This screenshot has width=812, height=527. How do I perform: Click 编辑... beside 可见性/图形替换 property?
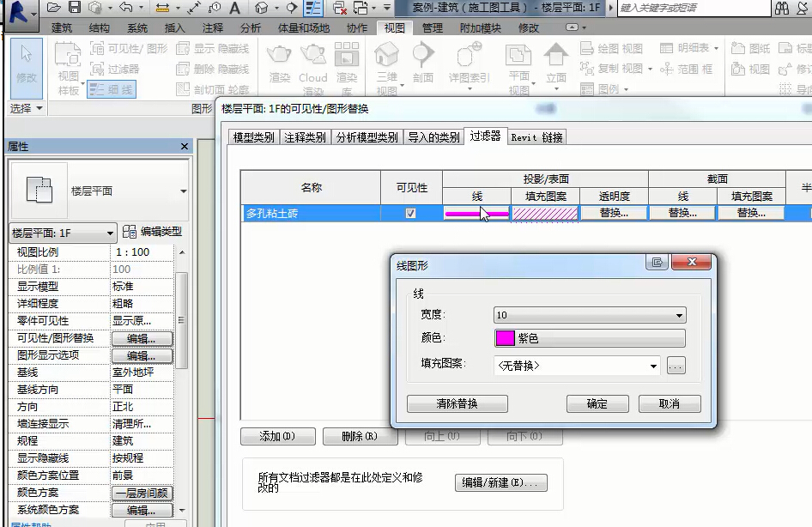[142, 338]
